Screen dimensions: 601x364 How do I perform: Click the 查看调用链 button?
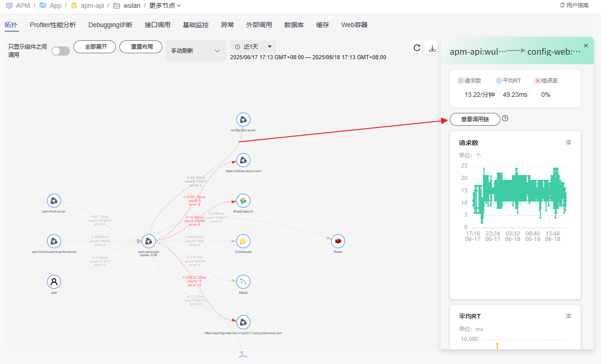[x=475, y=119]
